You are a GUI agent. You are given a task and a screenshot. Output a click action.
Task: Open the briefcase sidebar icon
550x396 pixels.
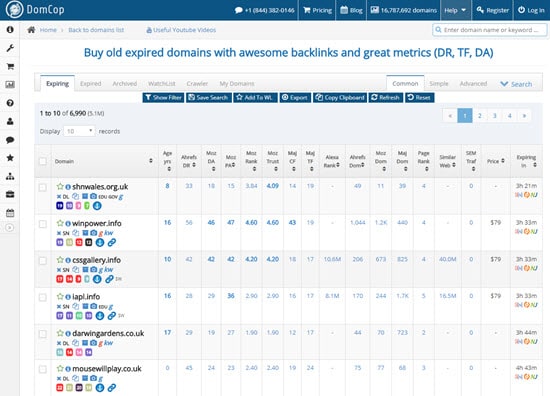pyautogui.click(x=10, y=194)
